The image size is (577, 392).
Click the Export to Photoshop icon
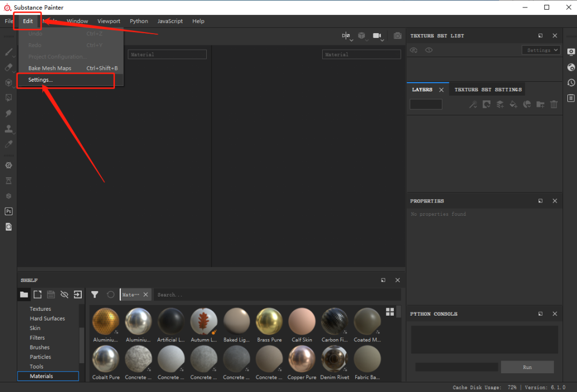tap(9, 211)
